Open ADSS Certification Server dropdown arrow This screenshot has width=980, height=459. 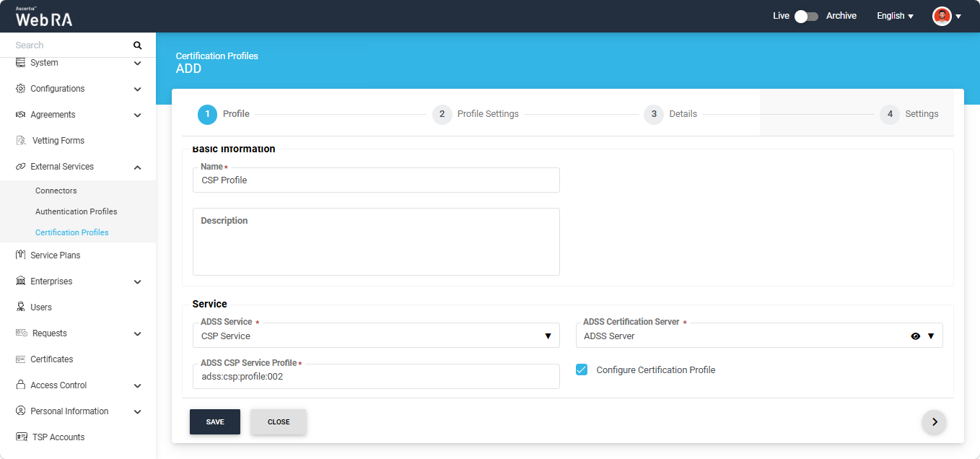[x=931, y=336]
